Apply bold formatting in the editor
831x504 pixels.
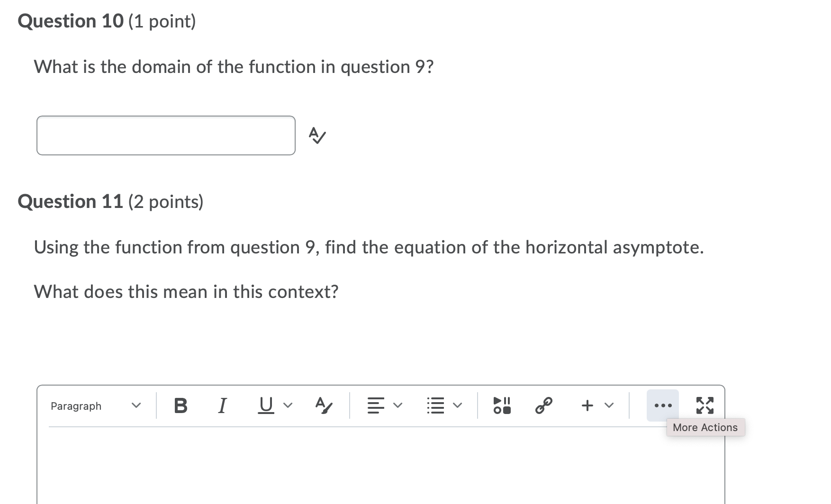coord(180,405)
